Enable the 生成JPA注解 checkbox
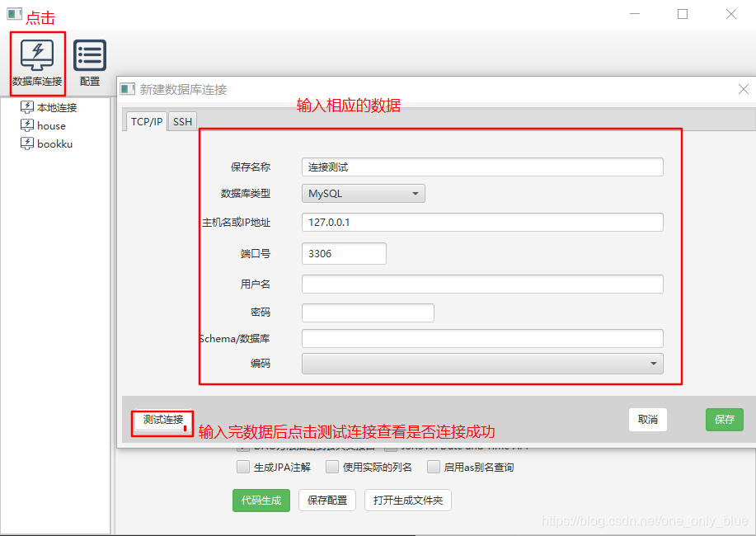This screenshot has width=756, height=536. 243,467
